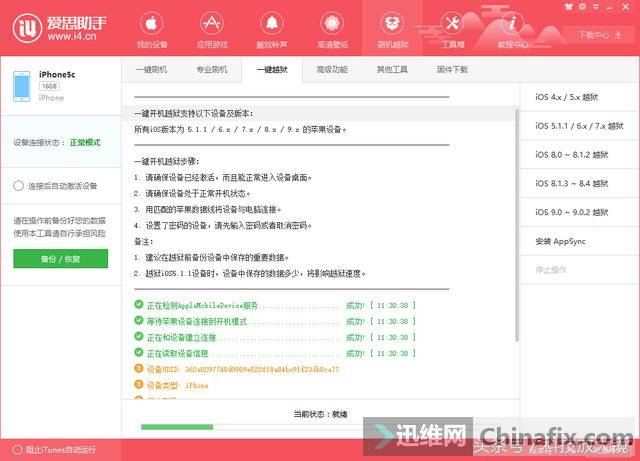
Task: Click the www.i4.cn website text
Action: [72, 36]
